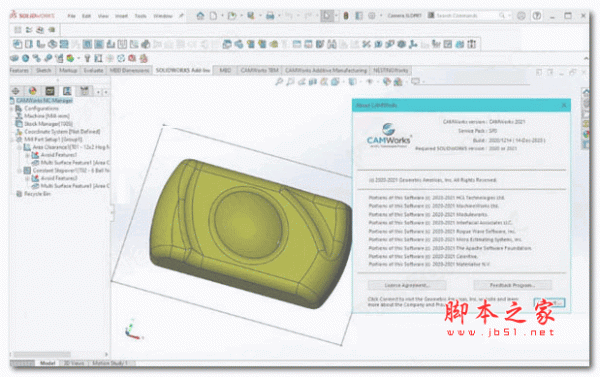This screenshot has height=377, width=600.
Task: Click the Apply Scene icon
Action: click(398, 82)
